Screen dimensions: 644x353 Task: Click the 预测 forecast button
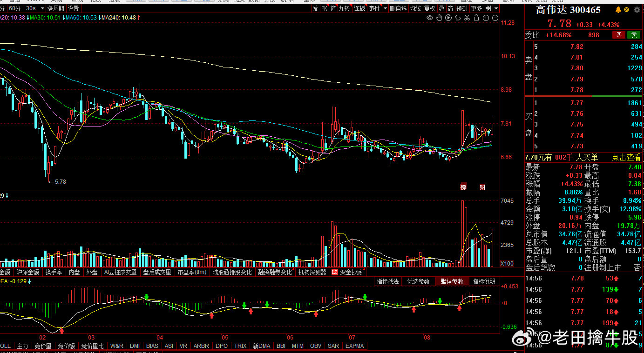[x=462, y=8]
